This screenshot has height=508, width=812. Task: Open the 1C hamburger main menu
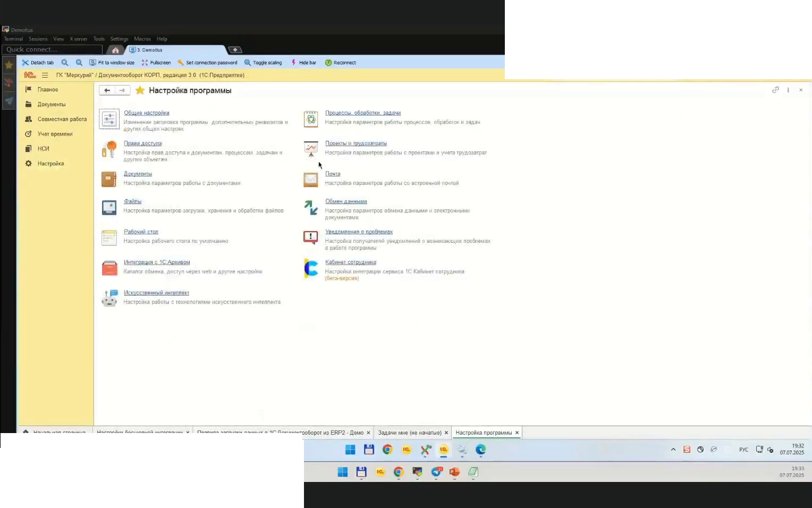click(x=45, y=75)
